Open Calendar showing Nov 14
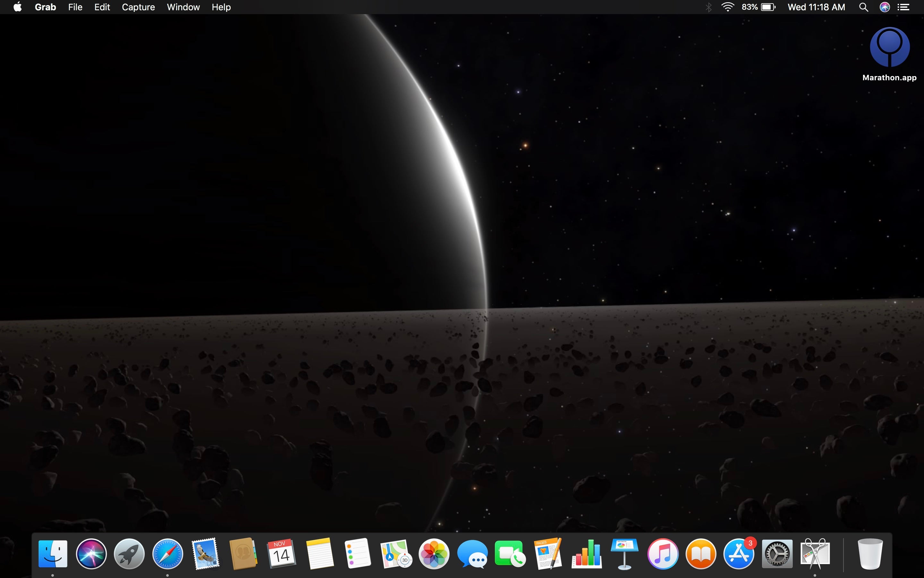 (281, 554)
